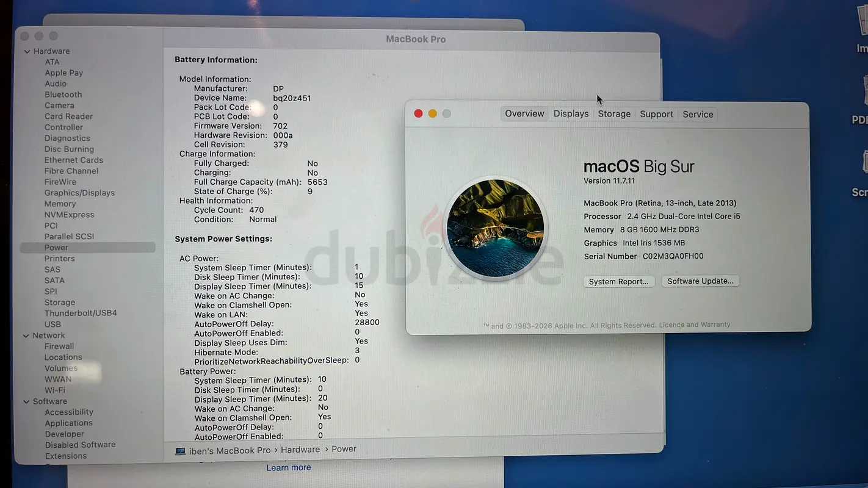
Task: Collapse the Hardware section in the sidebar
Action: 27,51
